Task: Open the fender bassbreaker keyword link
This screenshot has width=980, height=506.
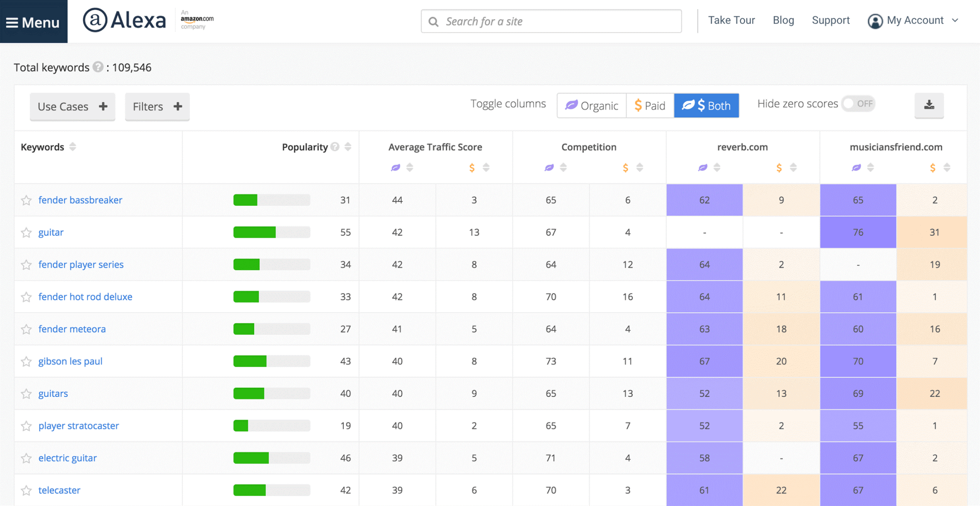Action: (x=80, y=200)
